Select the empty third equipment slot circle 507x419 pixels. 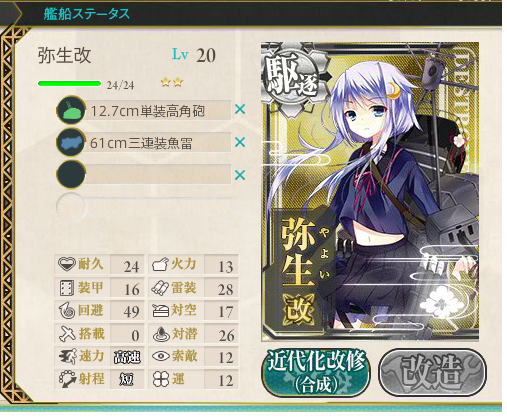(71, 175)
